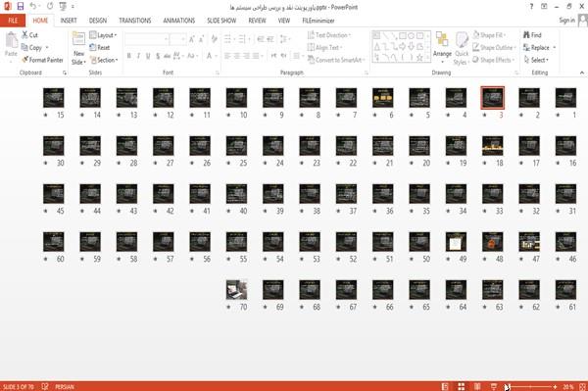Screen dimensions: 588x391
Task: Click the Text Direction button
Action: pyautogui.click(x=329, y=35)
